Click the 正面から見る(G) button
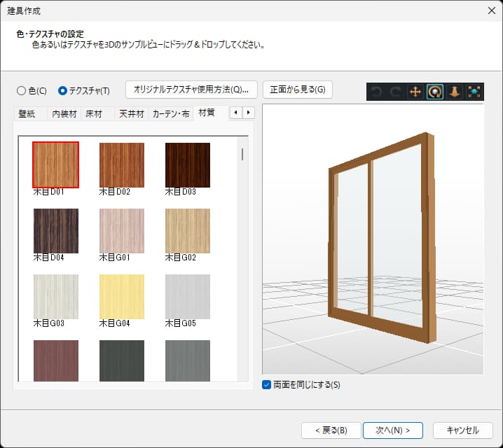Image resolution: width=503 pixels, height=448 pixels. tap(298, 90)
